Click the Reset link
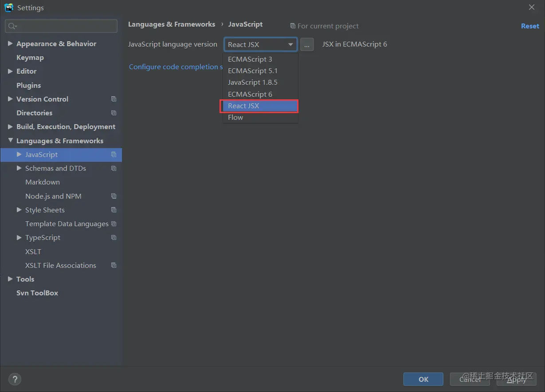 pos(530,26)
